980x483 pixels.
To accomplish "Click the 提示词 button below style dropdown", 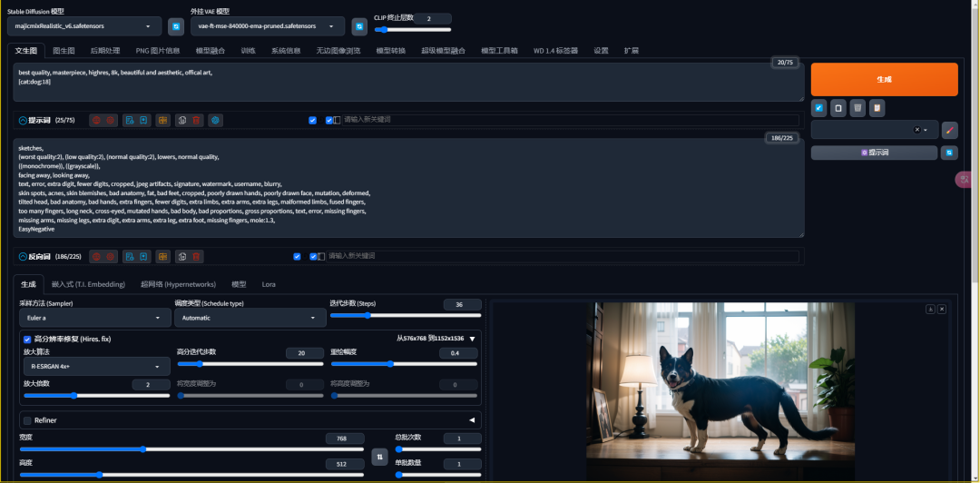I will tap(875, 153).
